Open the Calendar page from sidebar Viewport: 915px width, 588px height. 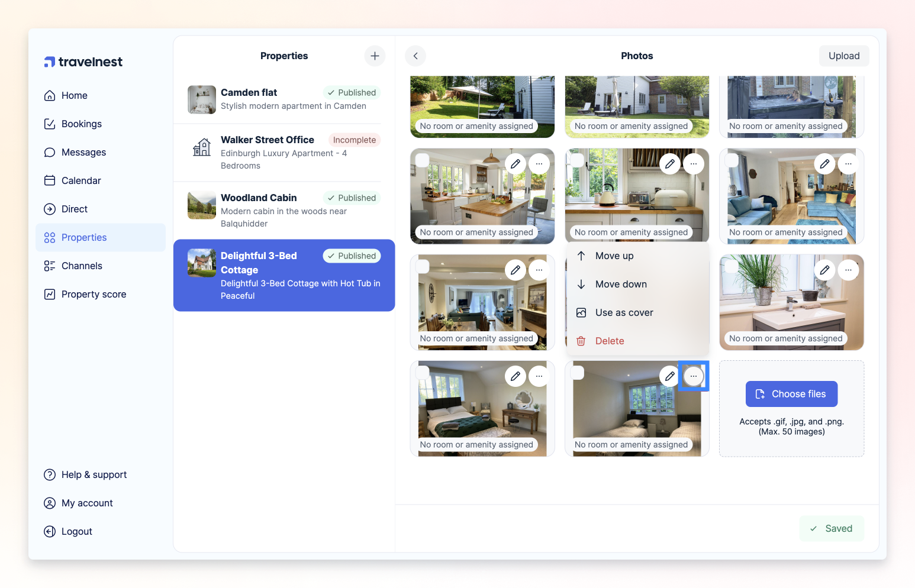(x=81, y=180)
